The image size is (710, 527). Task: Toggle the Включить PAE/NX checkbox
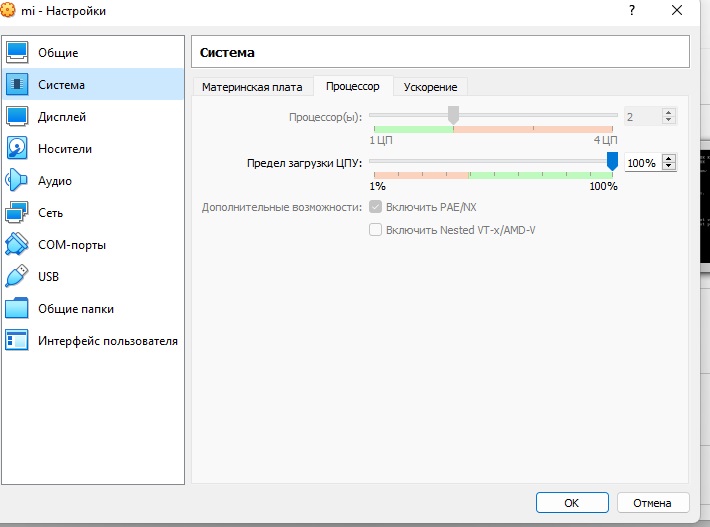[376, 207]
